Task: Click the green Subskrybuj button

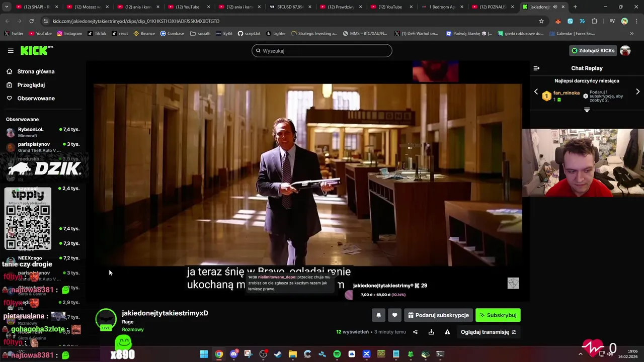Action: coord(498,315)
